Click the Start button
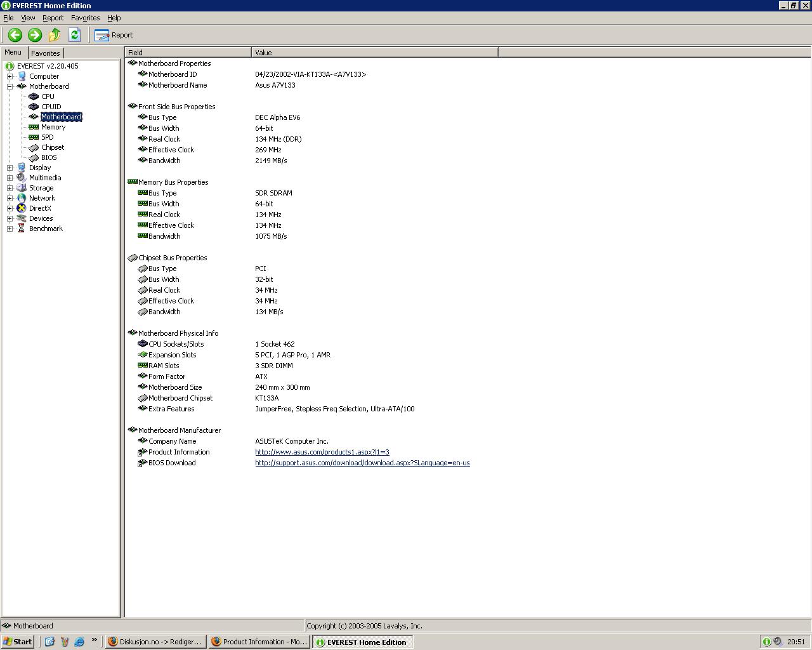The width and height of the screenshot is (812, 650). click(18, 642)
